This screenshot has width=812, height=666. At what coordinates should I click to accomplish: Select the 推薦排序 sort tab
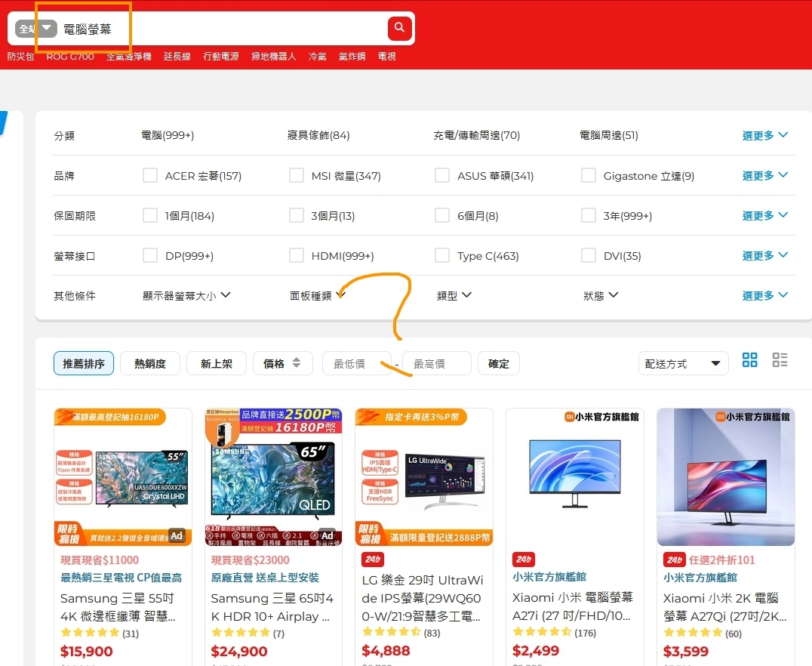coord(83,363)
